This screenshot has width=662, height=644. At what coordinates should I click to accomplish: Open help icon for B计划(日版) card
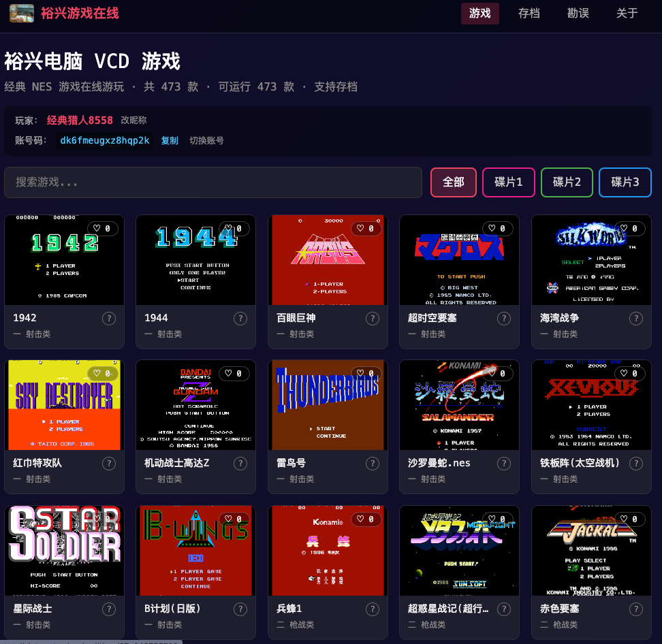pos(240,609)
